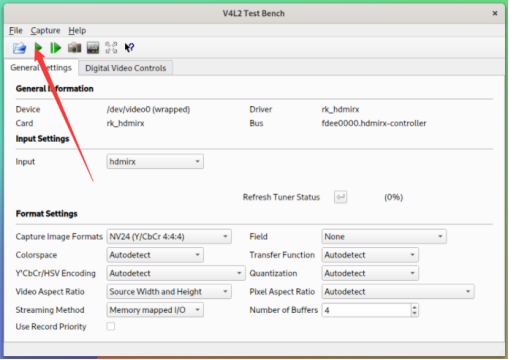Screen dimensions: 509x360
Task: Increase Number of Buffers with up arrow
Action: pos(414,307)
